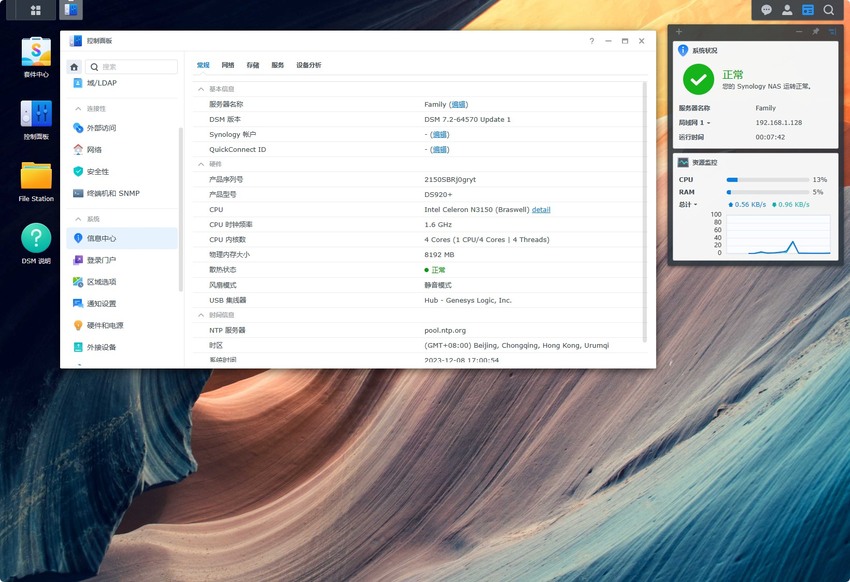This screenshot has width=850, height=582.
Task: Open the CPU detail link
Action: coord(541,210)
